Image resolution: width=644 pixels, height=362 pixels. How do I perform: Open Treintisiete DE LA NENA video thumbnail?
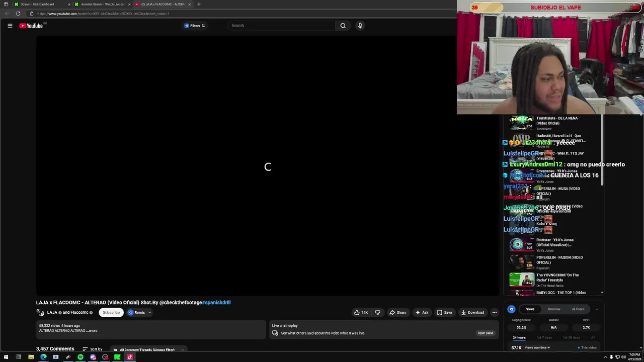point(521,122)
